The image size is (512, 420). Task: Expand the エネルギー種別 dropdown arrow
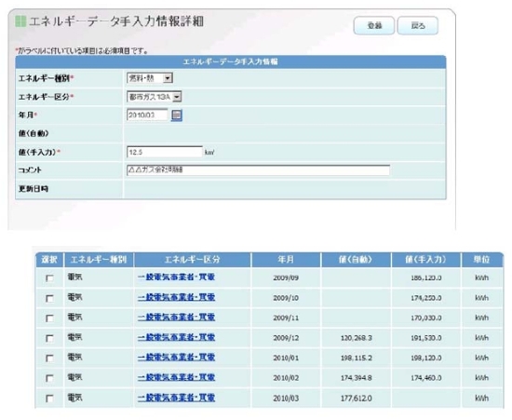tap(168, 78)
